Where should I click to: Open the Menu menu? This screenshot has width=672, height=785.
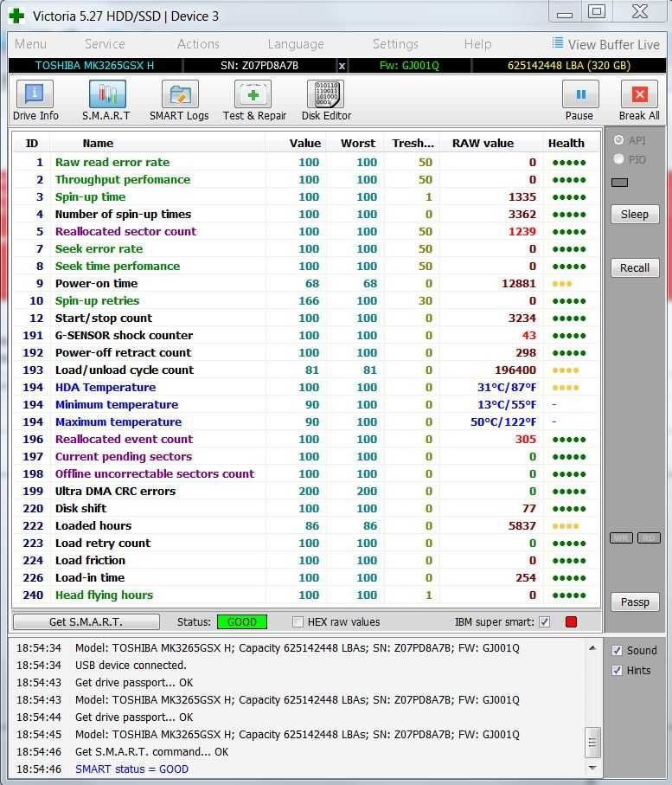click(x=30, y=44)
